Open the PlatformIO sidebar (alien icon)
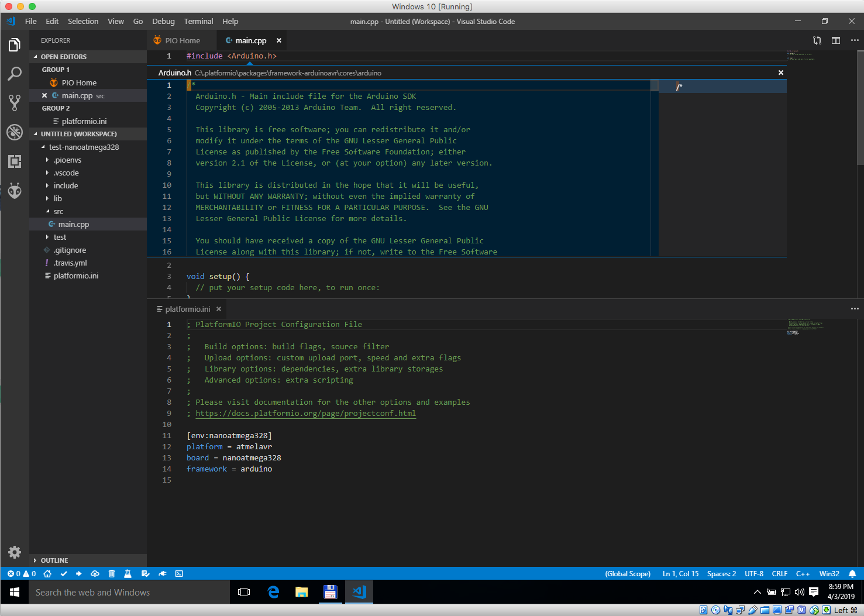This screenshot has height=616, width=864. [14, 191]
